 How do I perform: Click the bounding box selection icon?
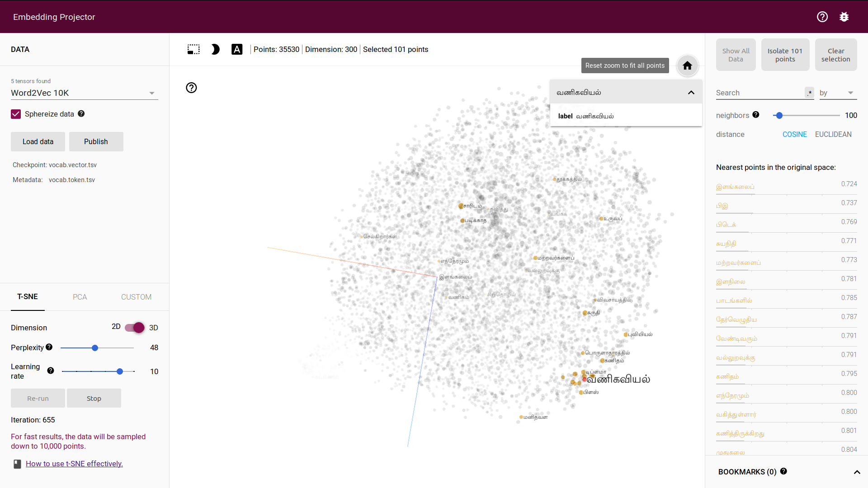tap(193, 49)
